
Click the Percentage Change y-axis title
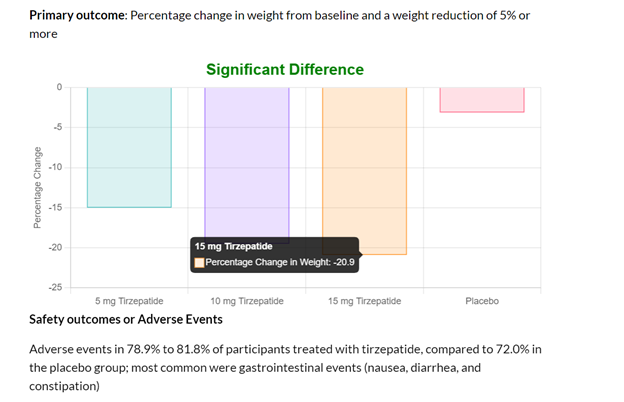[37, 187]
